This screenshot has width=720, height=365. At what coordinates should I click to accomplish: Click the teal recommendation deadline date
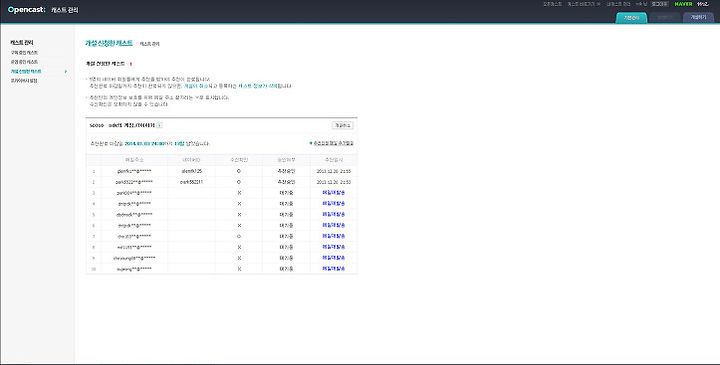point(144,144)
